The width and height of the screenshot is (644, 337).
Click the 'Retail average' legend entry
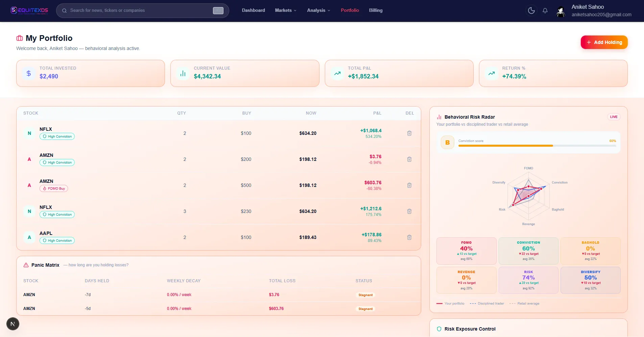click(524, 304)
